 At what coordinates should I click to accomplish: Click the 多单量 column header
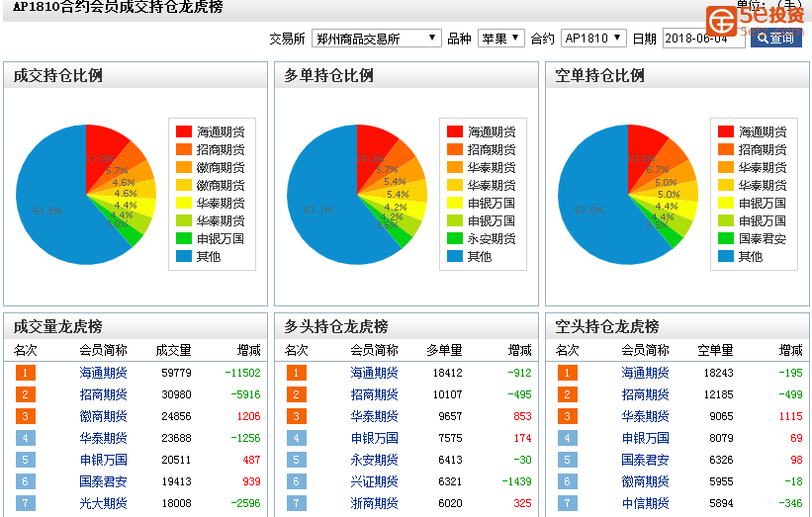click(444, 350)
